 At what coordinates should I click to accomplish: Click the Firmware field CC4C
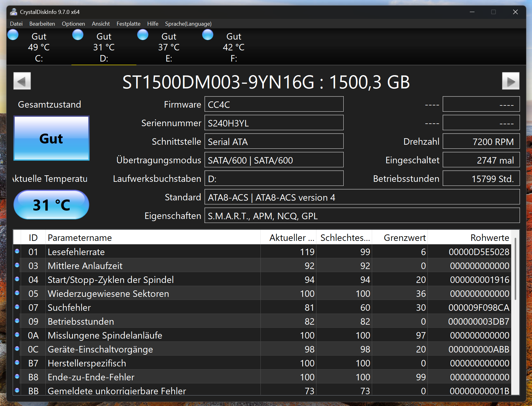coord(274,104)
